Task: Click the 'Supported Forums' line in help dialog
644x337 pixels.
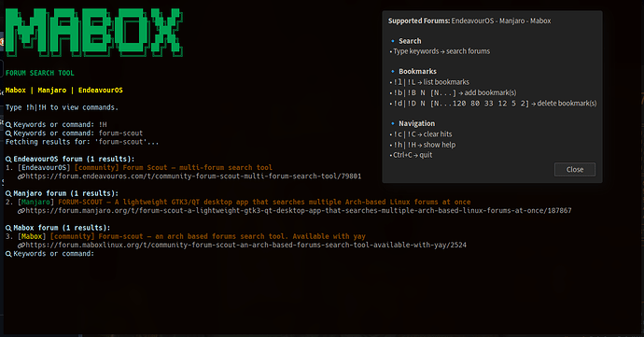Action: pos(469,21)
